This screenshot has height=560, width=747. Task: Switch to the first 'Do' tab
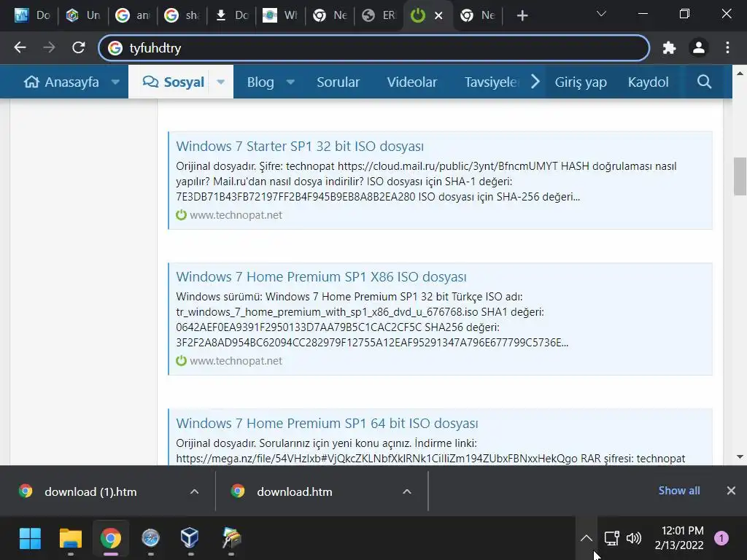32,16
